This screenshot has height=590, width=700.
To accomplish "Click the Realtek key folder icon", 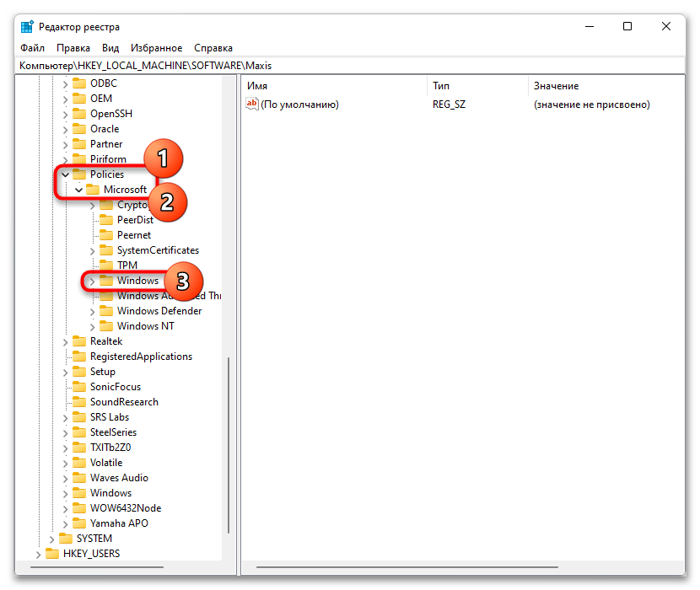I will [79, 341].
